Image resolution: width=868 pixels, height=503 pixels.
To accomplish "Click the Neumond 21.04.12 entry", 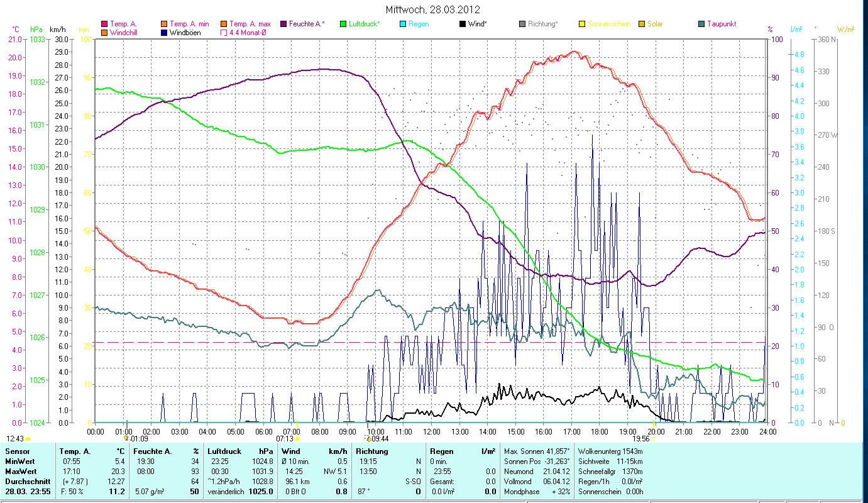I will 537,471.
